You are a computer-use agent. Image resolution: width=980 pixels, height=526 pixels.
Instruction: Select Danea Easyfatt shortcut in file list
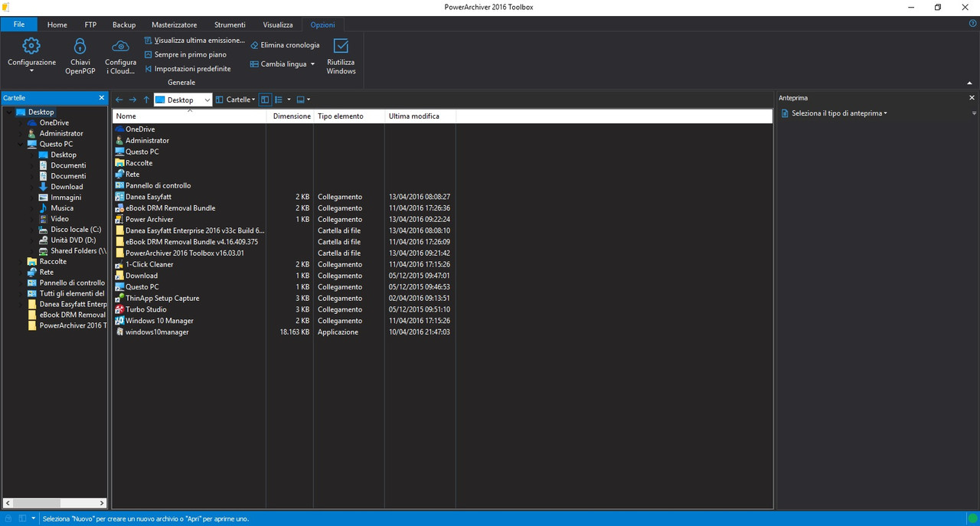click(149, 197)
